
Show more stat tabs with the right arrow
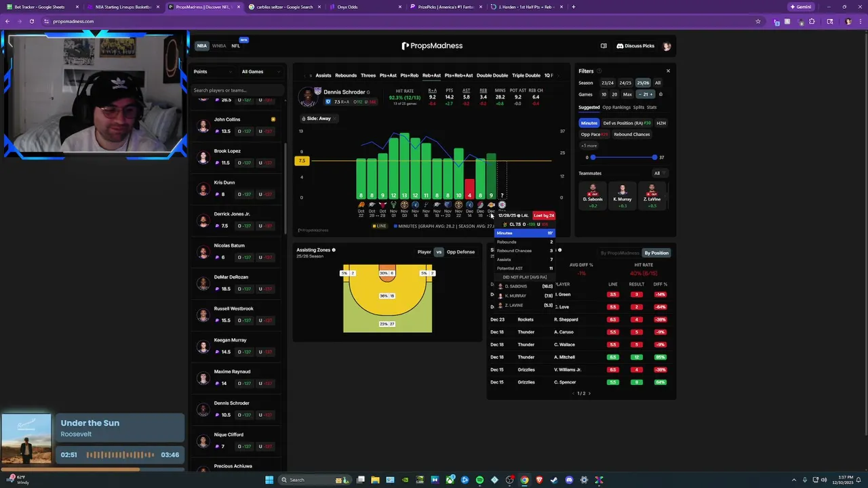[x=560, y=75]
